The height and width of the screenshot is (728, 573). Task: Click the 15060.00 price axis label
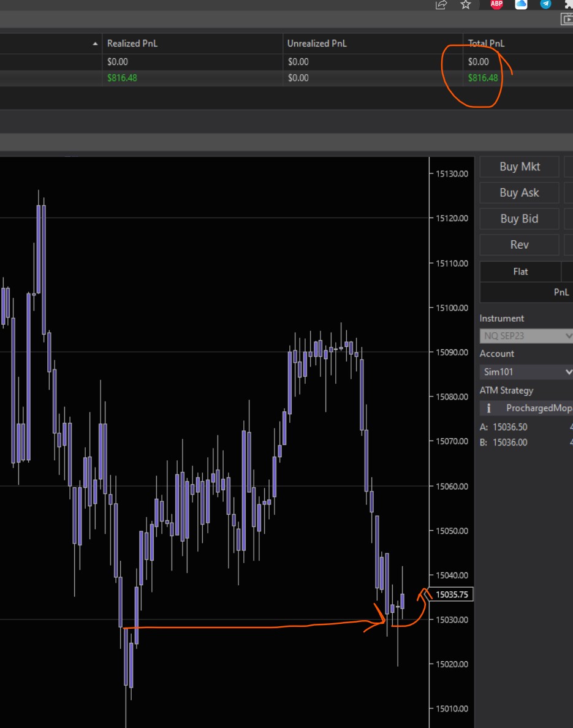(452, 486)
